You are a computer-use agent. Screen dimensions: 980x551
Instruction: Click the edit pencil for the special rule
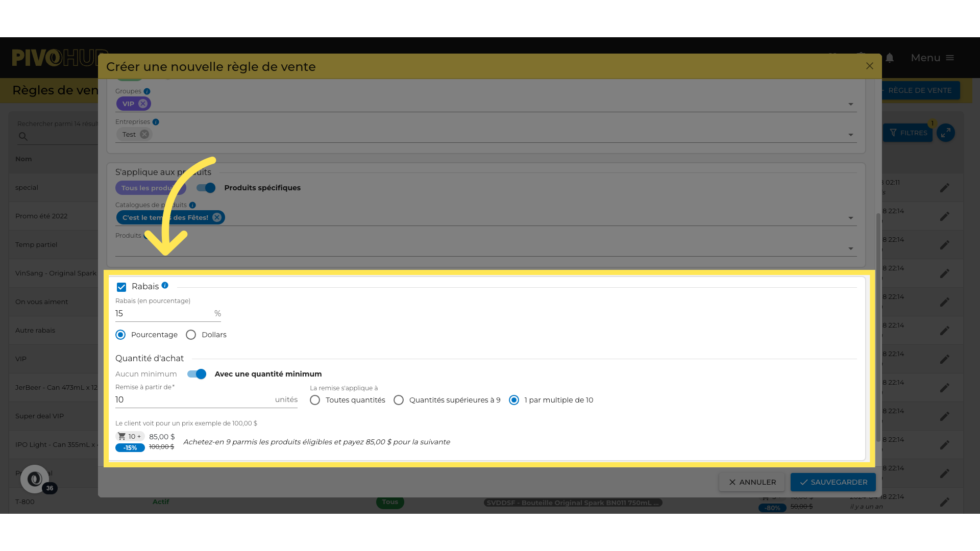(x=945, y=188)
